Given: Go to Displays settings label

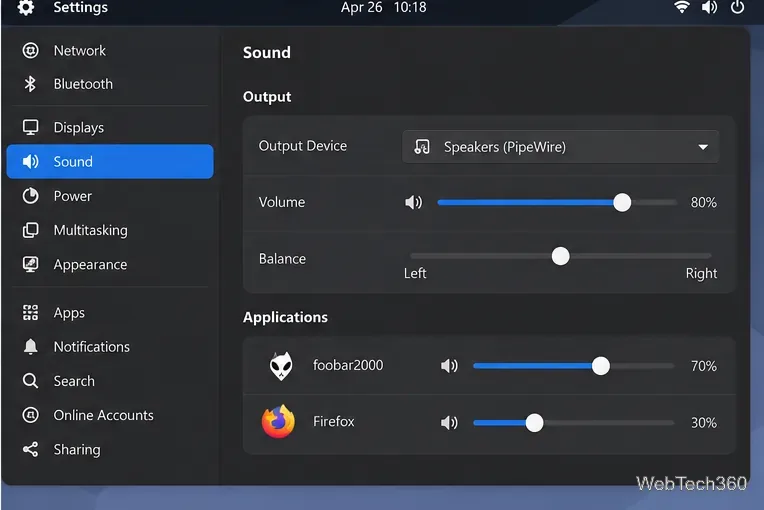Looking at the screenshot, I should tap(78, 128).
